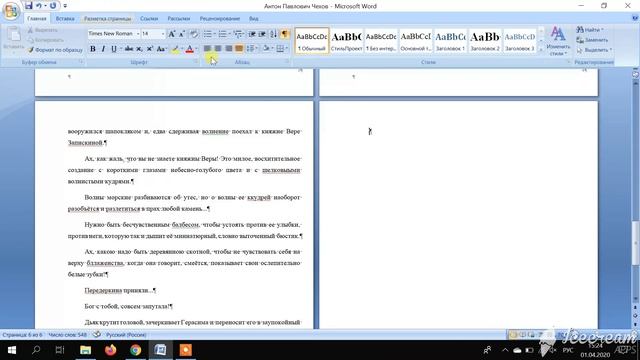The image size is (640, 360).
Task: Open the multilevel list dropdown
Action: pyautogui.click(x=244, y=34)
